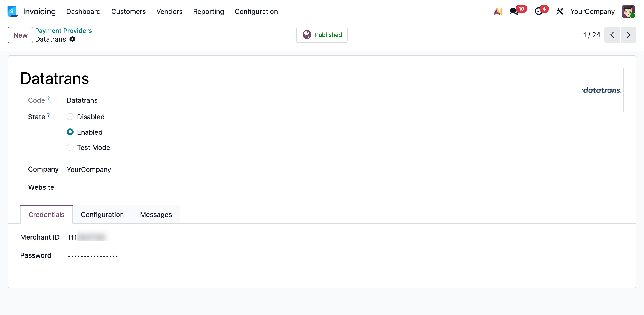Click the New button
Viewport: 644px width, 315px height.
(x=20, y=35)
